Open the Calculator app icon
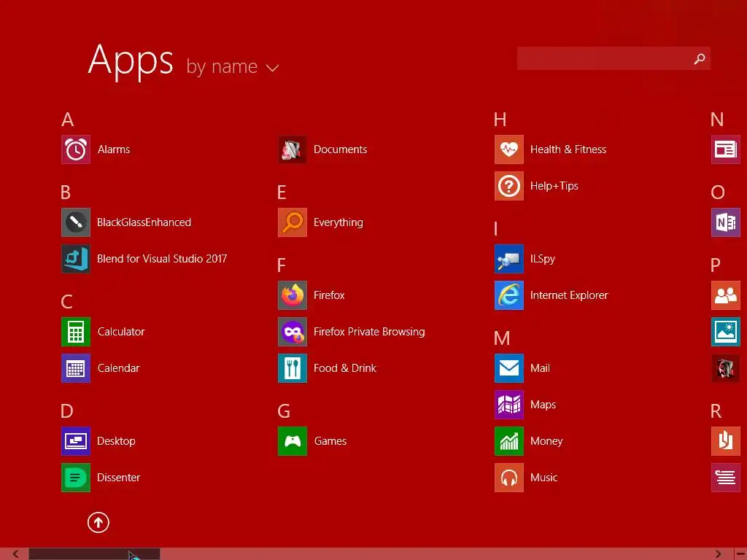Screen dimensions: 747x560 click(x=76, y=332)
